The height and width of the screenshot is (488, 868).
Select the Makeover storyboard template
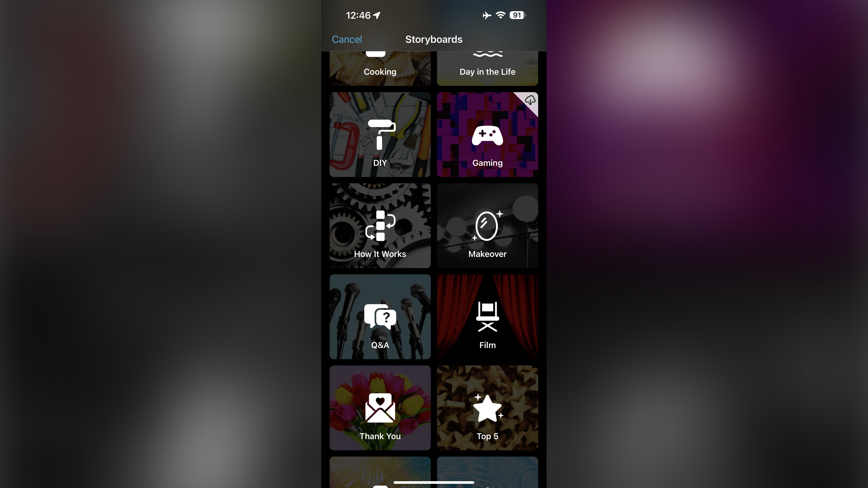point(488,225)
